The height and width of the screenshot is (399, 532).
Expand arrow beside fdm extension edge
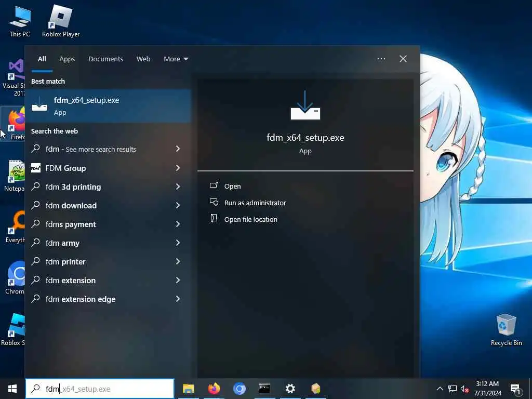coord(178,299)
